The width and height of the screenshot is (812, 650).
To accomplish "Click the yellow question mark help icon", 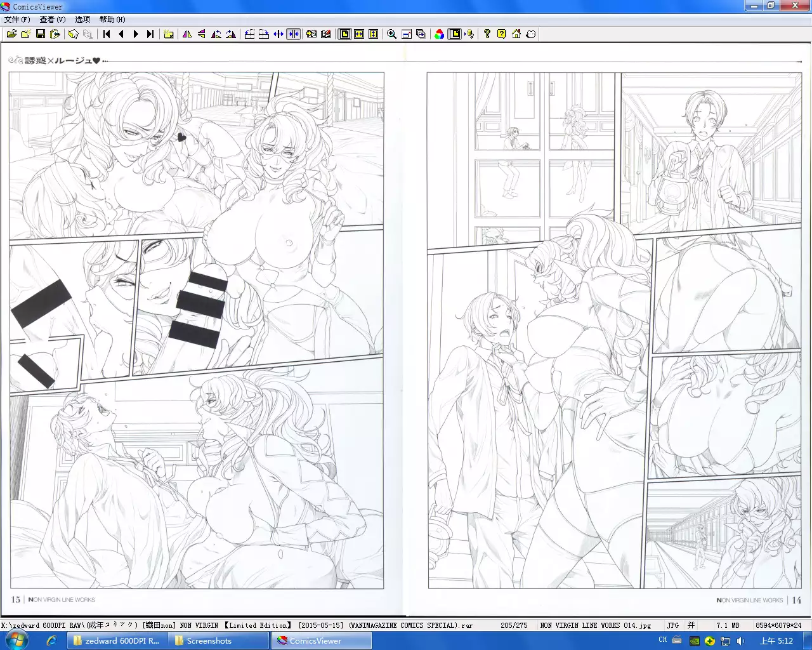I will pos(502,34).
